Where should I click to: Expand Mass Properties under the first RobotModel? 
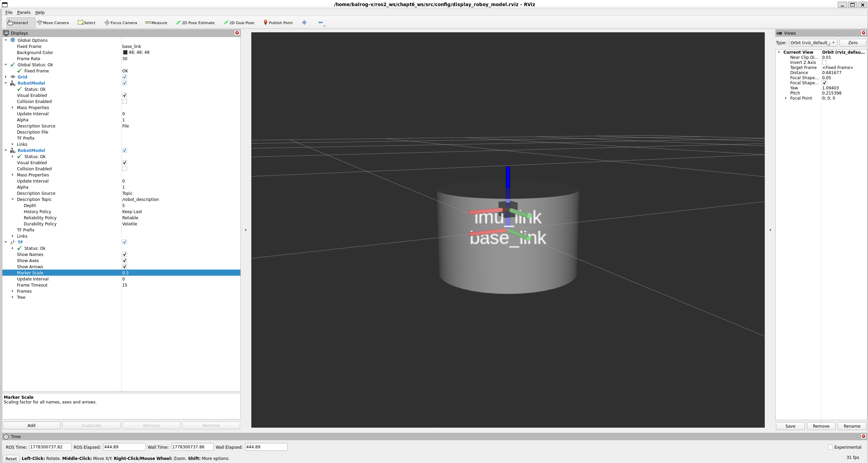(13, 107)
